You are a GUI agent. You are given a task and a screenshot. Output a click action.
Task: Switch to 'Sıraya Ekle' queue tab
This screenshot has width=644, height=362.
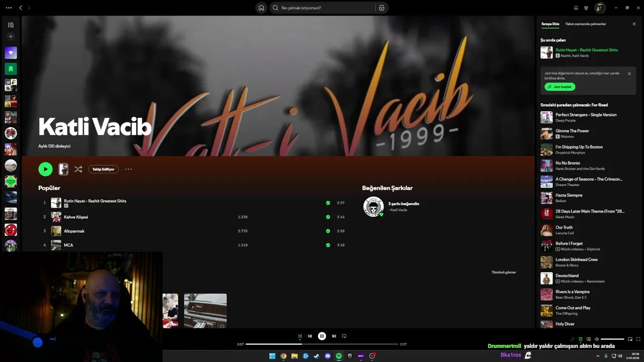coord(550,24)
